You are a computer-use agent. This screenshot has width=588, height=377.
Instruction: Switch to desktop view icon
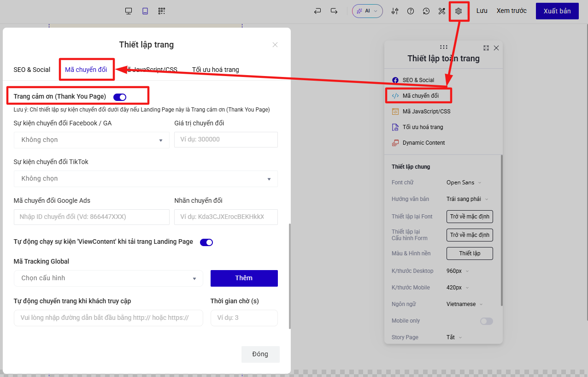[129, 11]
